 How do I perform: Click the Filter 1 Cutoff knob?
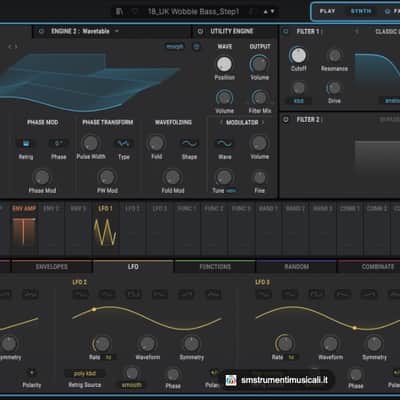[x=298, y=55]
